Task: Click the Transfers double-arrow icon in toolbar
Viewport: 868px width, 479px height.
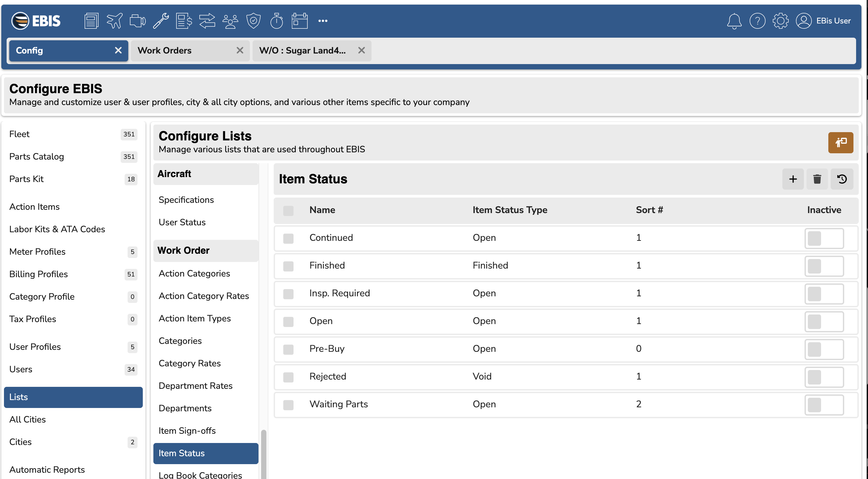Action: tap(207, 20)
